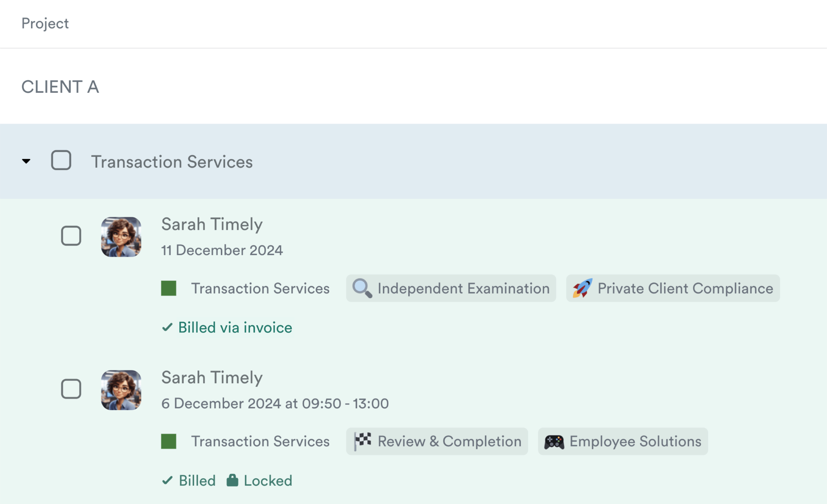The image size is (827, 504).
Task: Click the Billed via invoice link
Action: click(235, 327)
